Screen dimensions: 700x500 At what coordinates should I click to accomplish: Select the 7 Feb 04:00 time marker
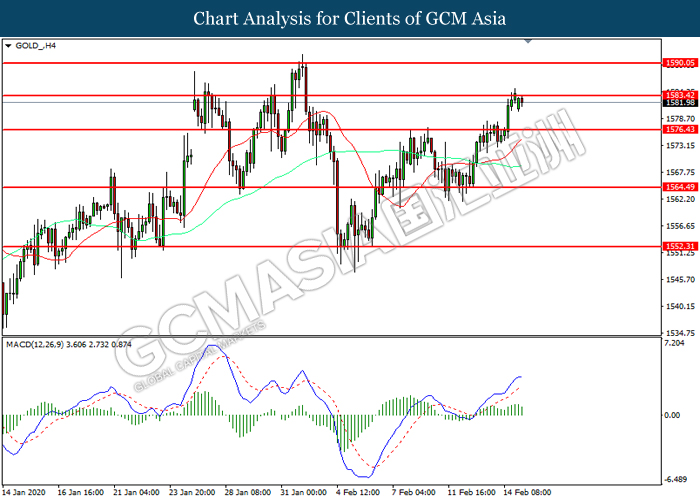414,492
